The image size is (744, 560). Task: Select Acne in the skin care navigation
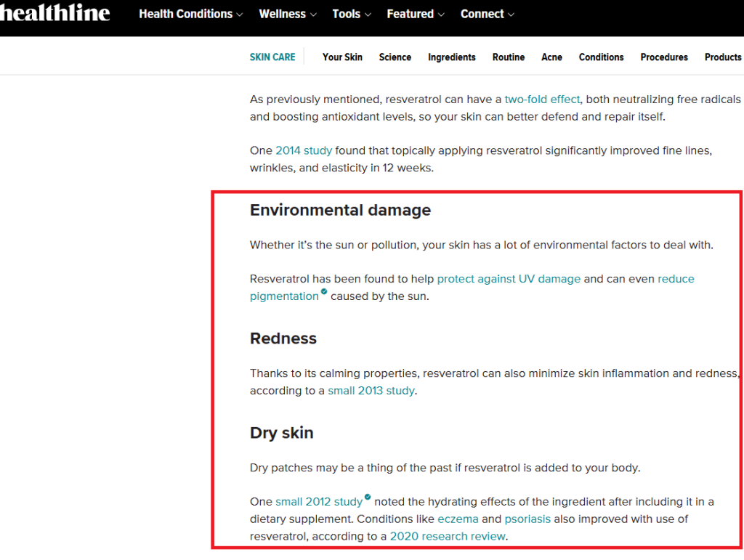pos(551,57)
